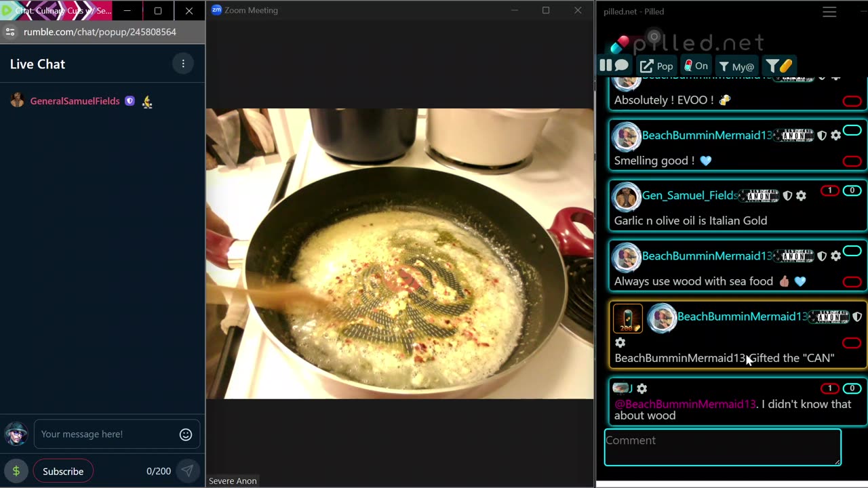Open the Live Chat three-dot options menu

(183, 64)
